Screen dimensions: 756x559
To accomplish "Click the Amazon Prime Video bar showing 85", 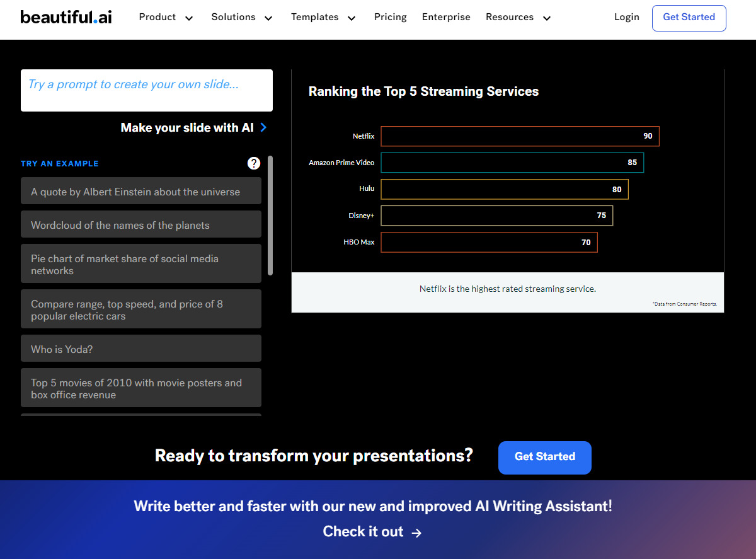I will [512, 163].
